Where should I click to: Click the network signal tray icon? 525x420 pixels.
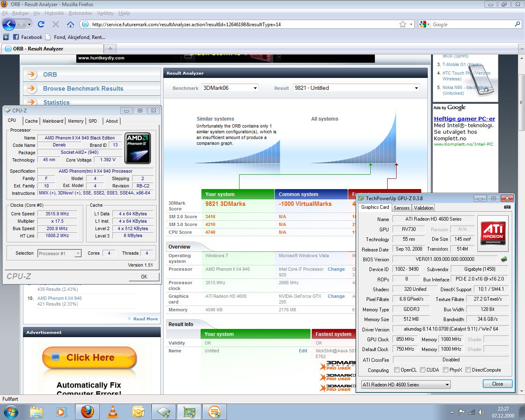472,412
